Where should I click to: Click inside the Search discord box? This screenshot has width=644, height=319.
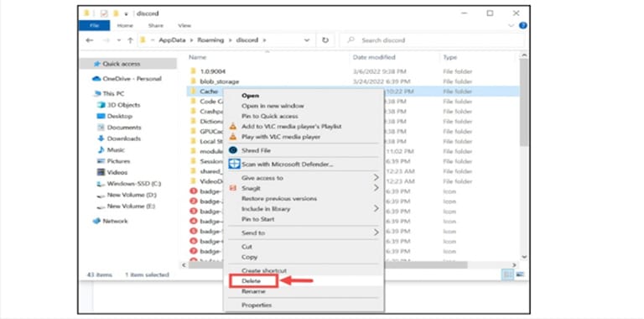[x=433, y=40]
